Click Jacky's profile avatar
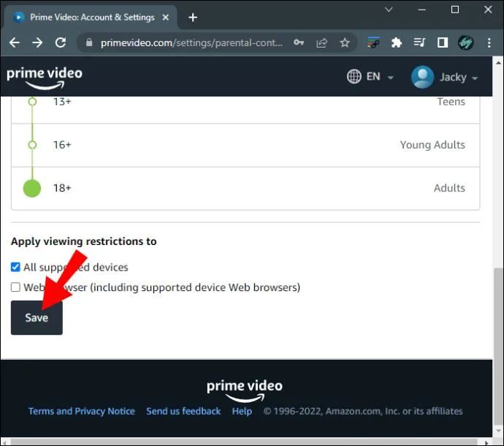 point(422,77)
